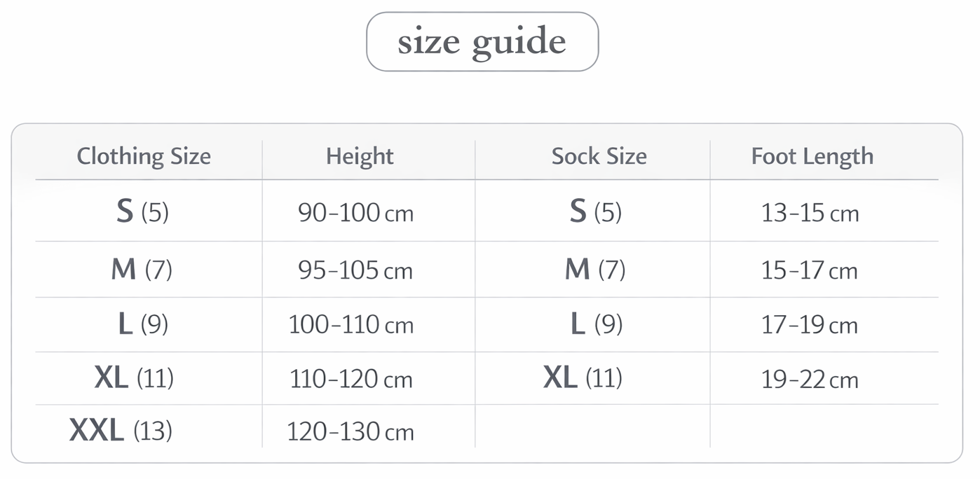The image size is (980, 479).
Task: Select the 15-17 cm foot length
Action: click(x=810, y=270)
